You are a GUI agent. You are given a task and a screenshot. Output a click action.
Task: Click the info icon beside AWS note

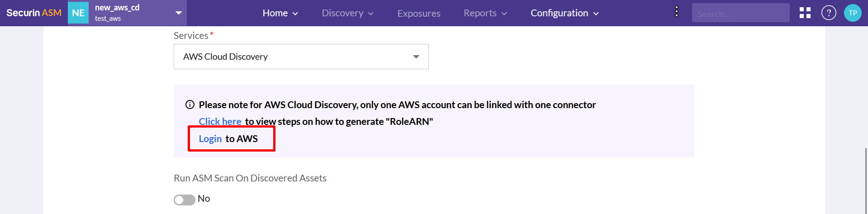(x=190, y=105)
